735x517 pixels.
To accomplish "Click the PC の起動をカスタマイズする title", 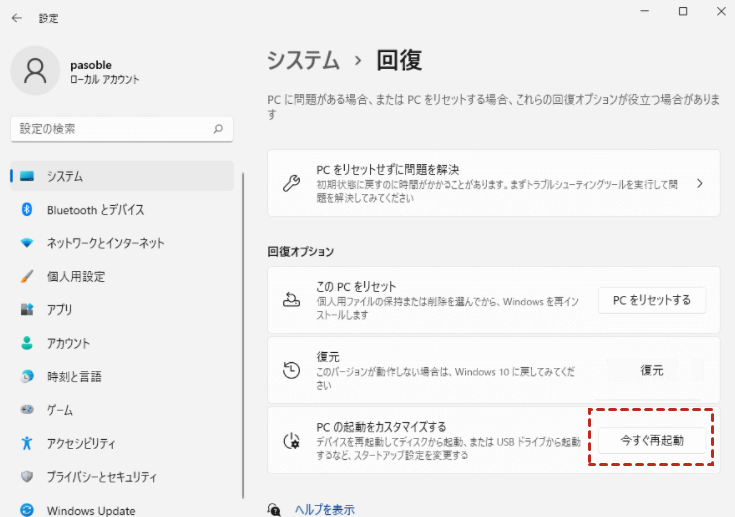I will point(381,427).
